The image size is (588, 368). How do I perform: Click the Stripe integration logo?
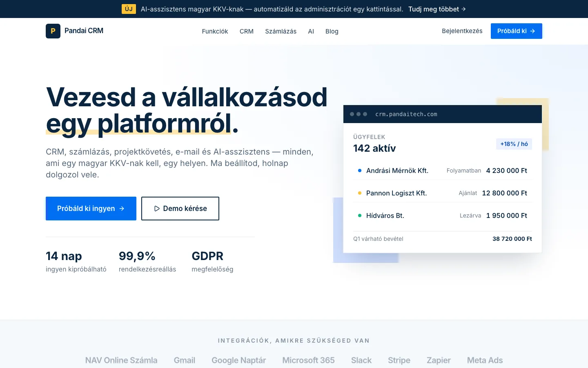point(399,360)
